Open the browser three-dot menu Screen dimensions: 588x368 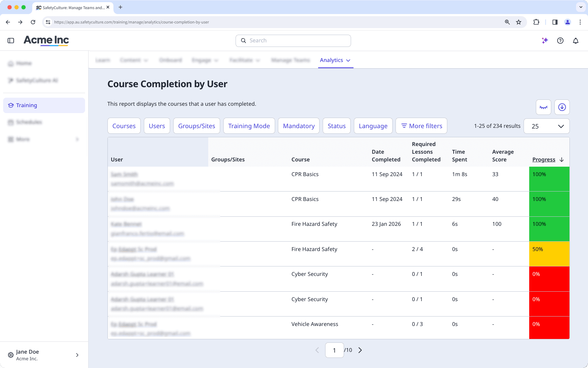click(580, 22)
